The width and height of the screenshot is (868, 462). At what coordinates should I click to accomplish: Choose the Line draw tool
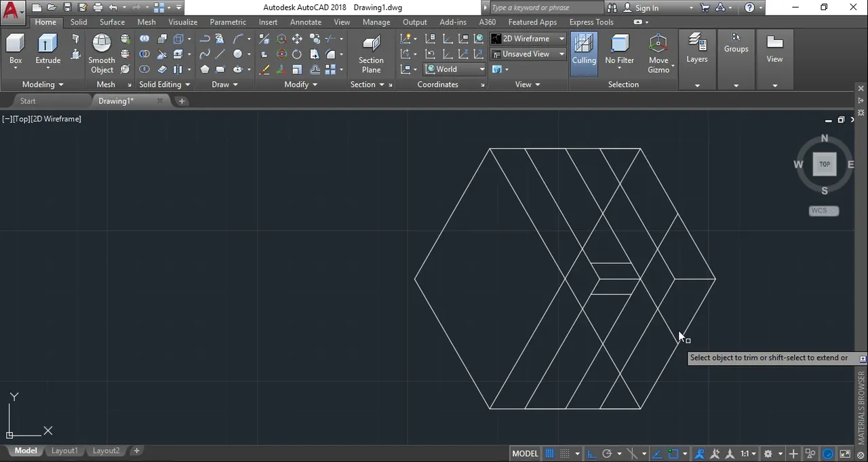[220, 54]
